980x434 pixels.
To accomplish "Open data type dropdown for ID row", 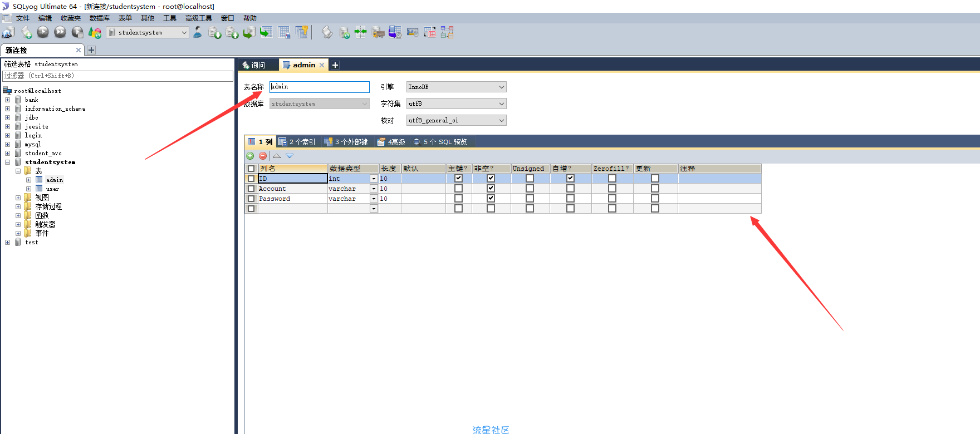I will coord(374,179).
